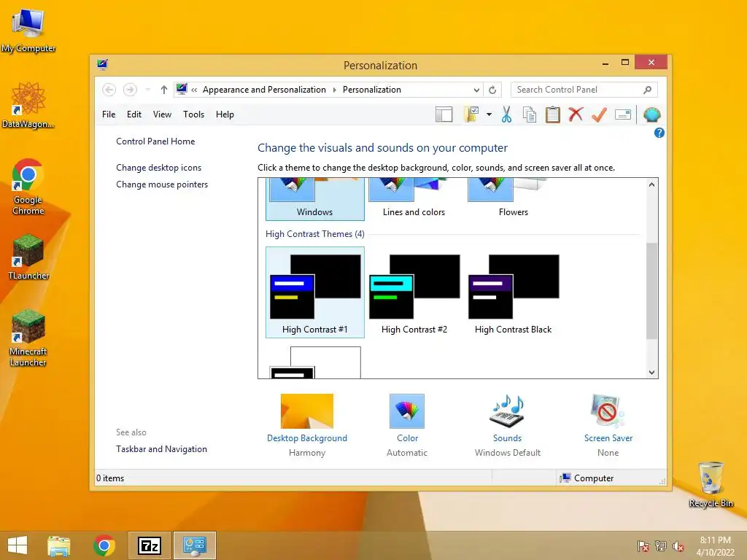The height and width of the screenshot is (560, 747).
Task: Open the File menu
Action: (x=109, y=114)
